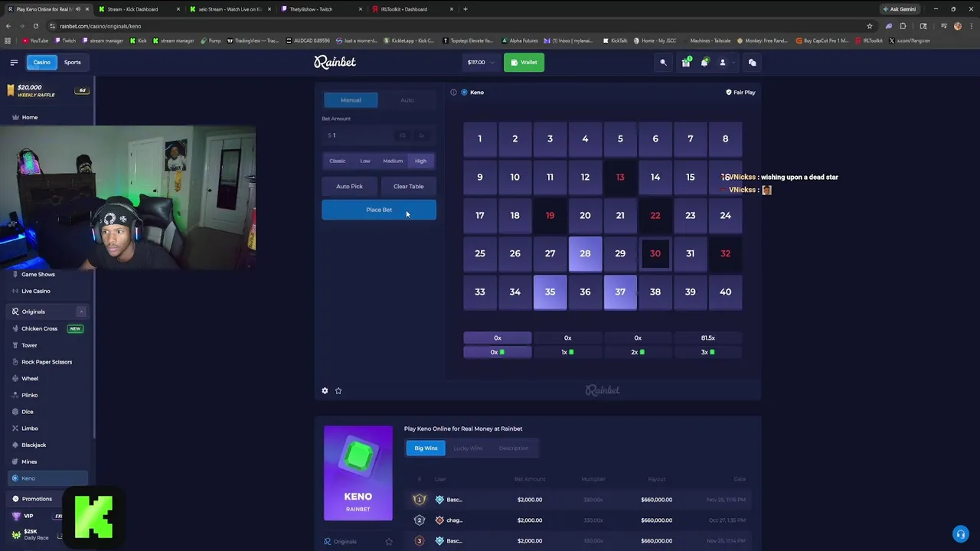
Task: Choose Low risk level
Action: click(365, 161)
